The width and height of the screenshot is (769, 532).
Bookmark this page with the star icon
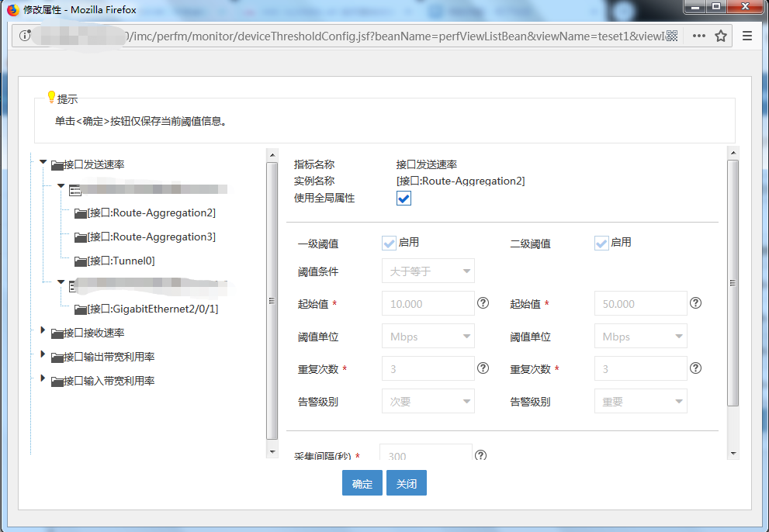(x=720, y=36)
